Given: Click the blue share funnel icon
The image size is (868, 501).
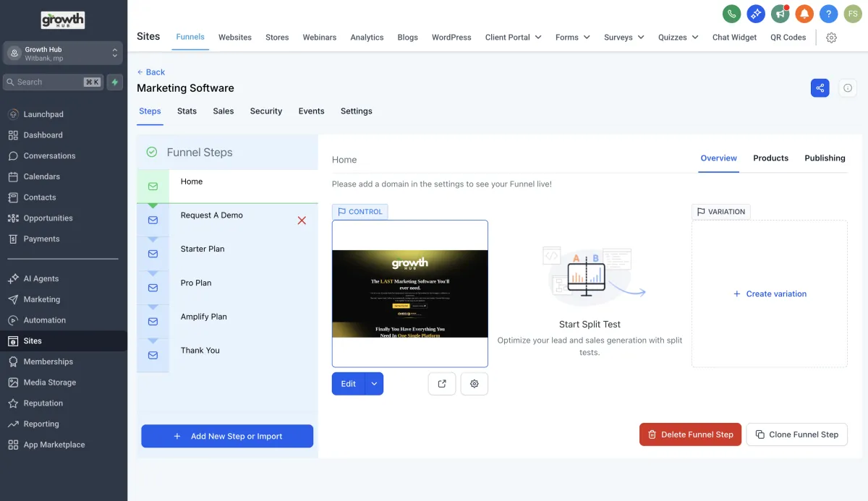Looking at the screenshot, I should tap(820, 88).
